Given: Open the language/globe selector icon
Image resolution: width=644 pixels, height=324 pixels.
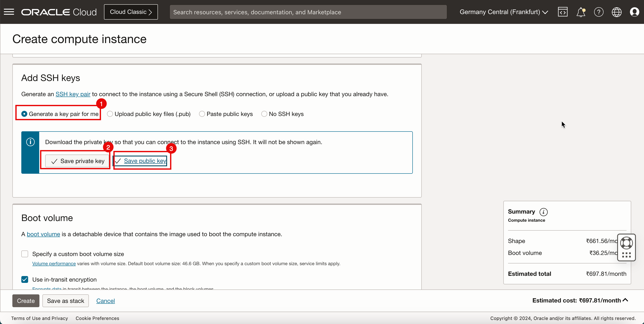Looking at the screenshot, I should (x=617, y=12).
